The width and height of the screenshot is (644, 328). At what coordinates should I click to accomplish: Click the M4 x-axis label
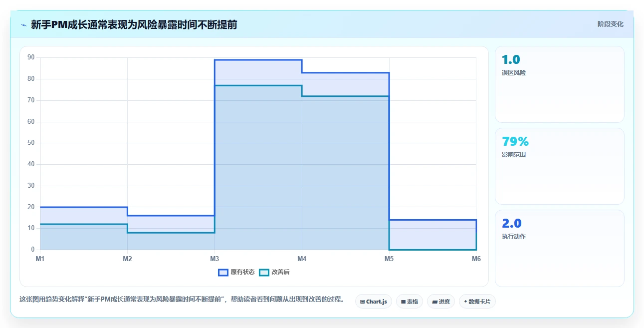[302, 259]
